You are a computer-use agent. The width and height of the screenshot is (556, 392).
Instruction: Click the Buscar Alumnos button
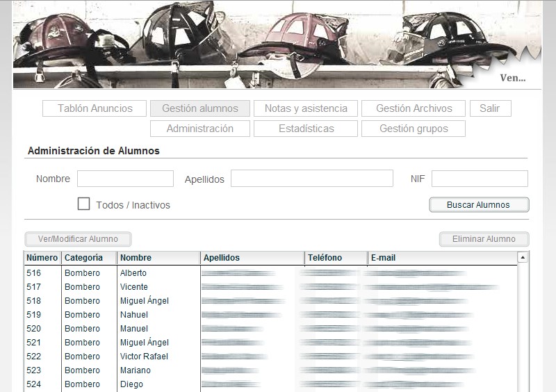[x=479, y=205]
